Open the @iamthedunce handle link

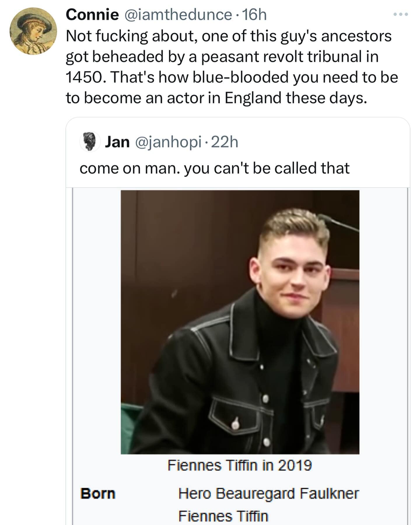click(x=178, y=15)
